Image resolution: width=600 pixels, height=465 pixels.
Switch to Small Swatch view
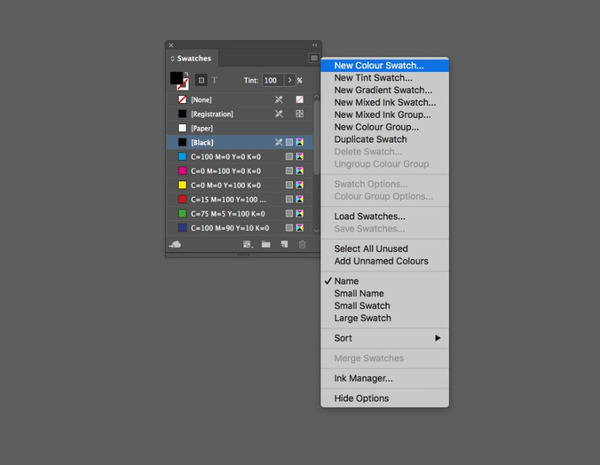[x=362, y=306]
